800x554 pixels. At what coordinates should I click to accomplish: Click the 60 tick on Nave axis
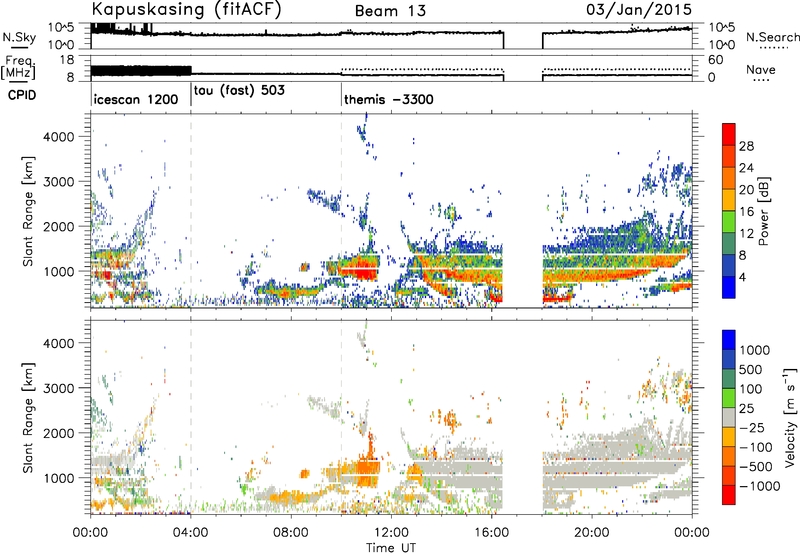tap(716, 60)
